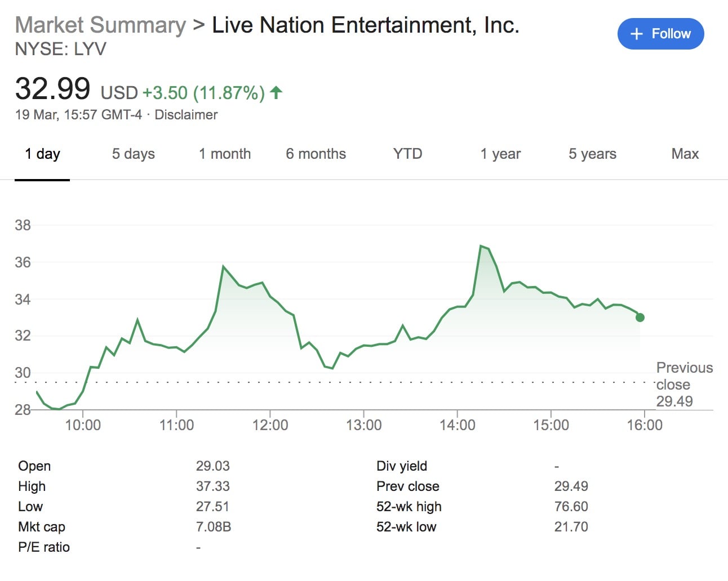This screenshot has width=728, height=581.
Task: Show the 6 months chart
Action: coord(316,154)
